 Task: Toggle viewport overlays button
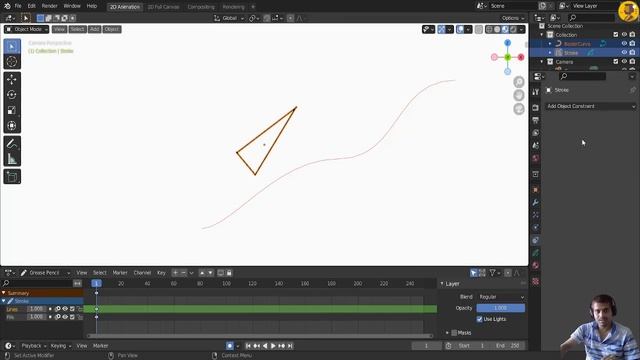pyautogui.click(x=460, y=29)
